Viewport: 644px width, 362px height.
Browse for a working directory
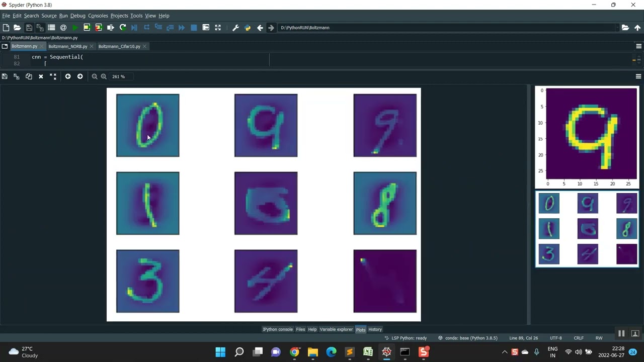[x=625, y=28]
